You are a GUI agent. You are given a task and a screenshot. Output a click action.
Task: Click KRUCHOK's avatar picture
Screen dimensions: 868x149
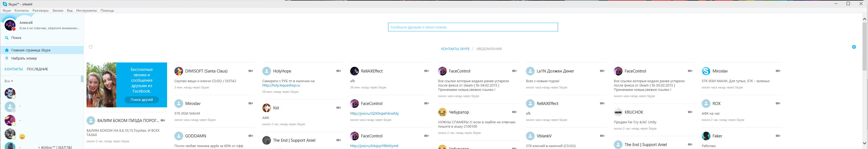point(618,112)
